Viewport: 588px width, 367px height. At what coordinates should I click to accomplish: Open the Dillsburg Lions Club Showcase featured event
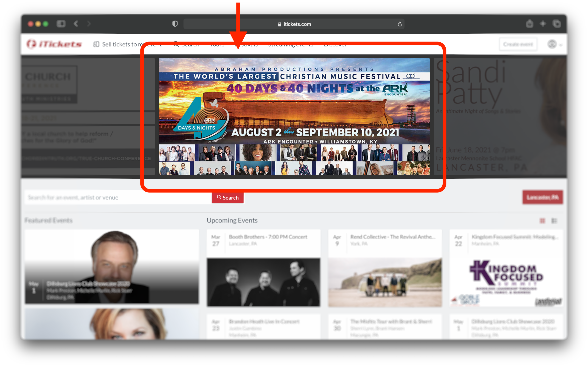(112, 266)
